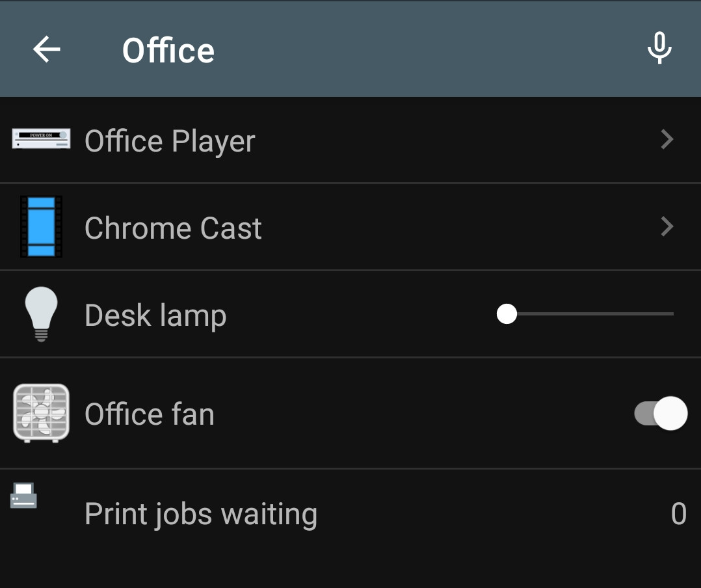Click the Office Player device icon
701x588 pixels.
(41, 139)
